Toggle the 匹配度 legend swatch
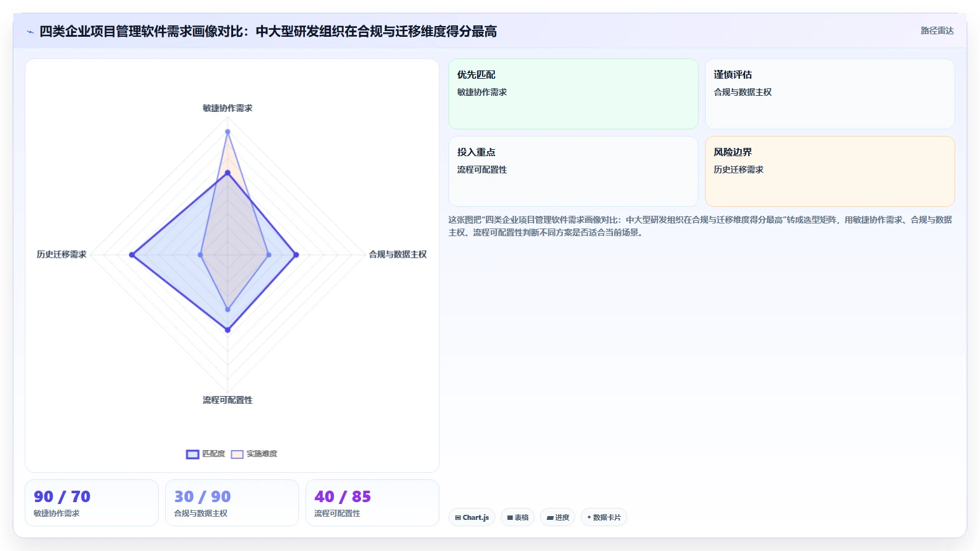Viewport: 980px width, 551px height. click(x=192, y=454)
